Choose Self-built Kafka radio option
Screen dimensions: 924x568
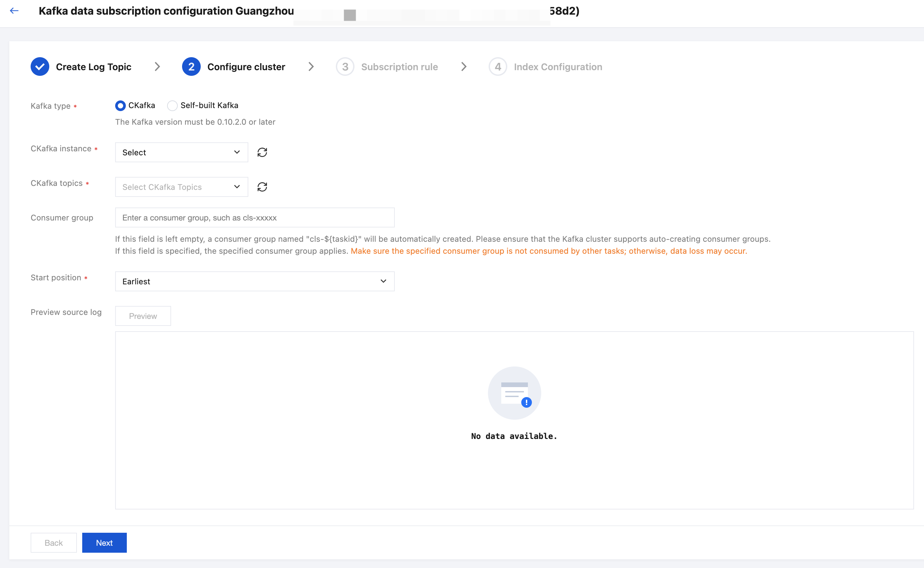pyautogui.click(x=172, y=105)
